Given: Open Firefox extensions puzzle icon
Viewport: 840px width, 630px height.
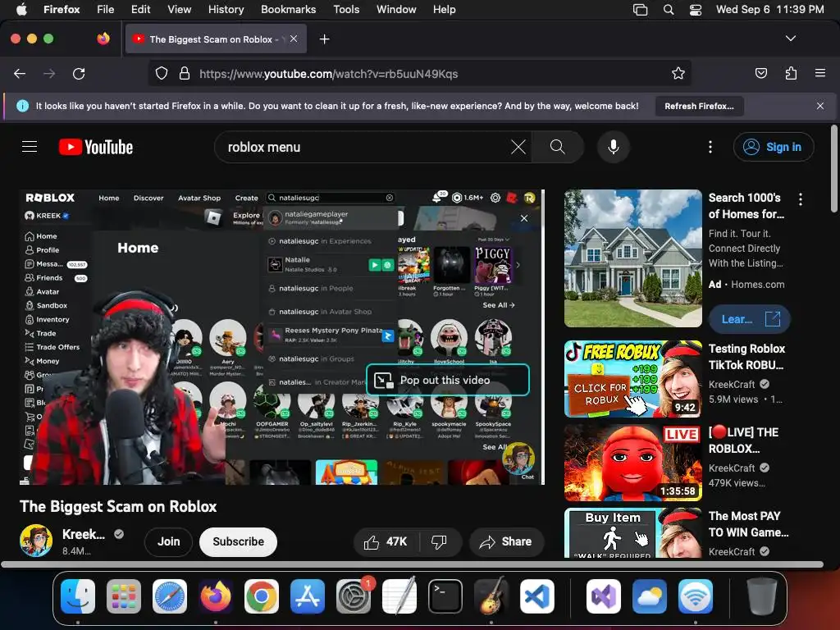Looking at the screenshot, I should [791, 73].
